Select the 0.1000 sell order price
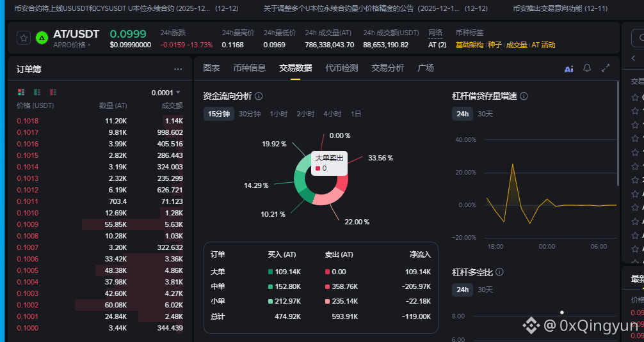The height and width of the screenshot is (342, 644). pos(28,328)
